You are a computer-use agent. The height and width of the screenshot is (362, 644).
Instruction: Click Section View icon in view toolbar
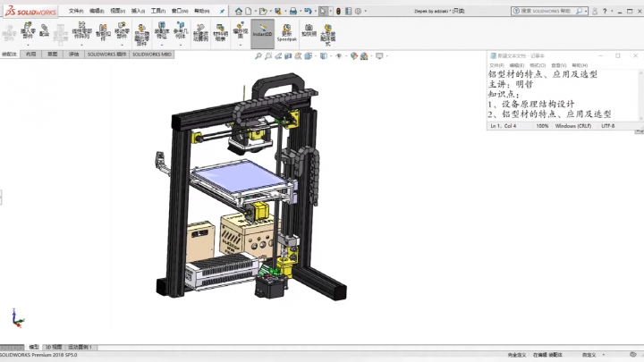(x=288, y=55)
